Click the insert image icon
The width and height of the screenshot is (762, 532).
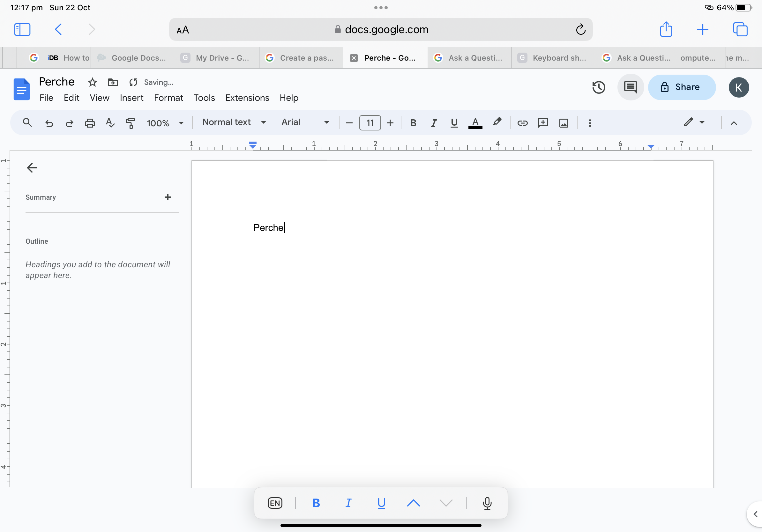coord(564,123)
